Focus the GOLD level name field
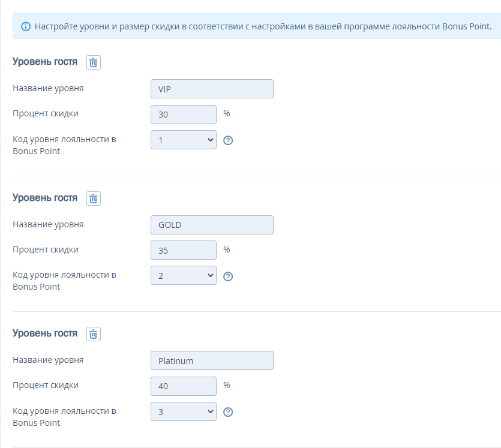Image resolution: width=501 pixels, height=448 pixels. pyautogui.click(x=212, y=225)
